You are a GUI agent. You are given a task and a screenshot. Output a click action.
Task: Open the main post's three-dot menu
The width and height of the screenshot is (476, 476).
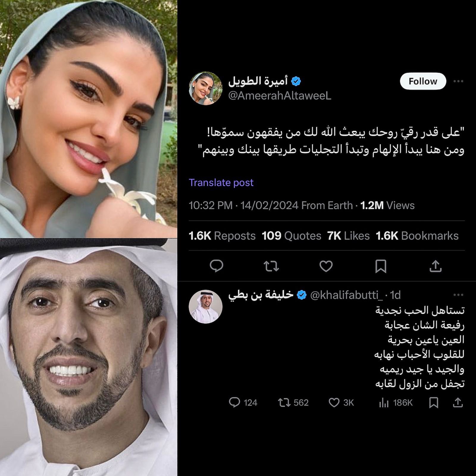(458, 81)
